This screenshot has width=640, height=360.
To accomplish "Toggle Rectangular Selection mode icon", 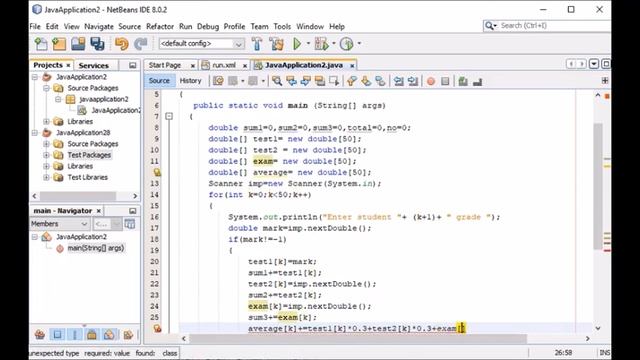I will [334, 81].
